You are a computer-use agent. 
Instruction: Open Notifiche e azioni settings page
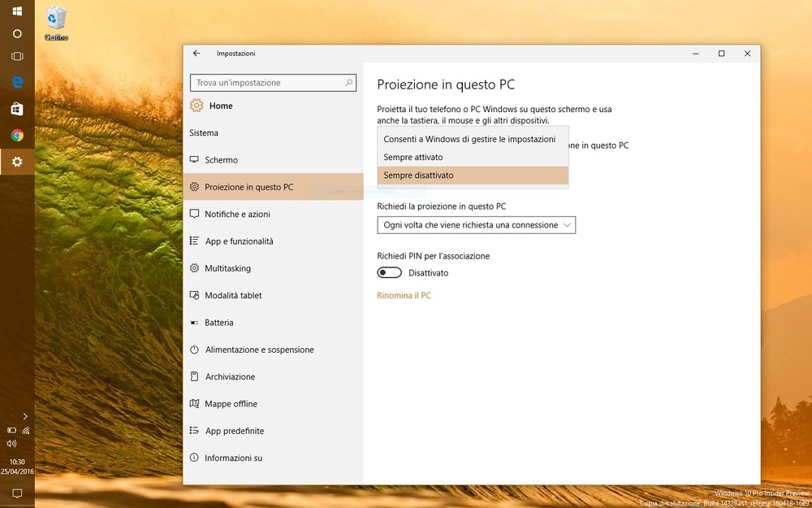[x=237, y=215]
